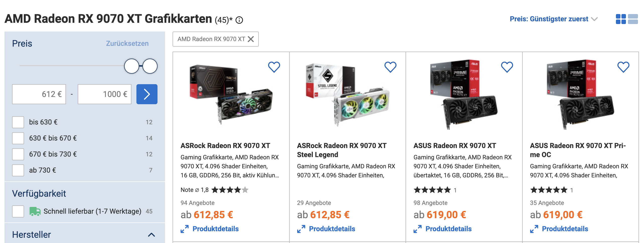Click the minimum price field showing 612 €
Viewport: 644px width, 243px height.
coord(39,94)
